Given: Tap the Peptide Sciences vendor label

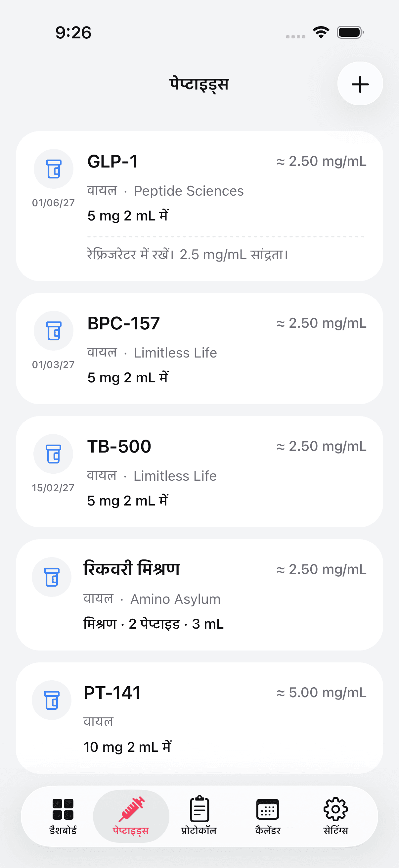Looking at the screenshot, I should coord(189,191).
